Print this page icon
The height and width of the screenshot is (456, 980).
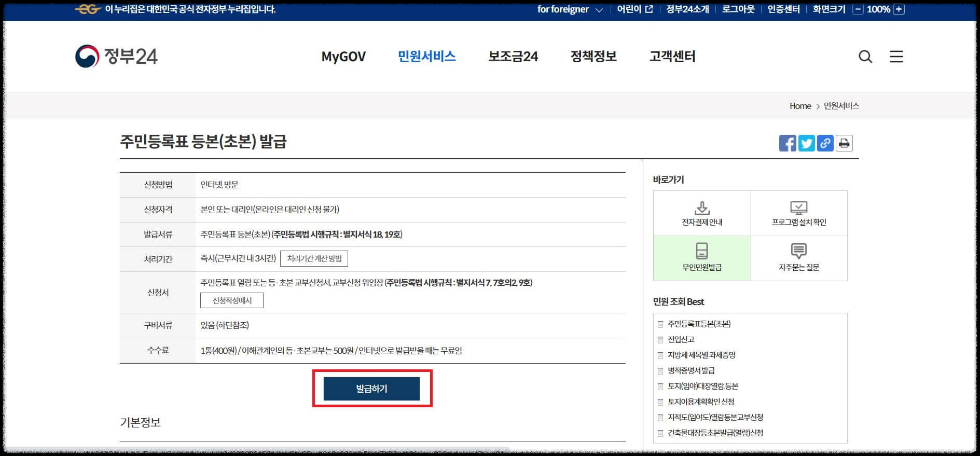click(844, 143)
